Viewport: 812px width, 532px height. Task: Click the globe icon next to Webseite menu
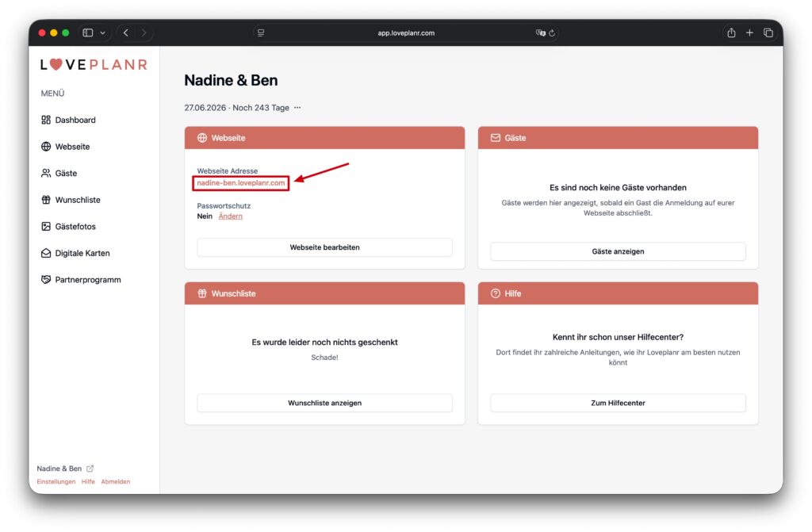[46, 147]
